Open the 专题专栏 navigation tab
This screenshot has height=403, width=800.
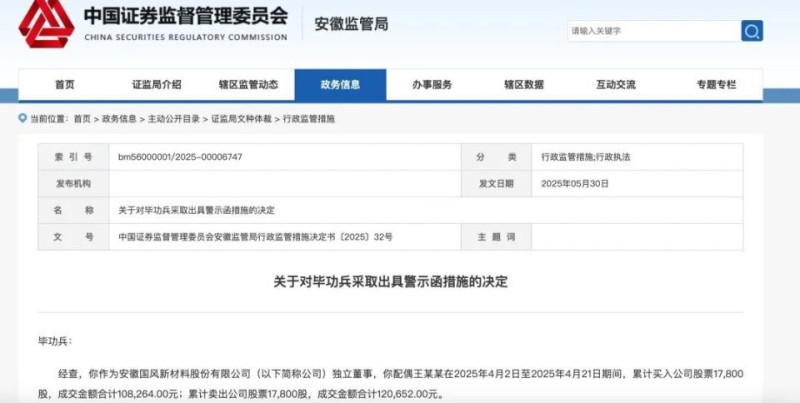pos(717,85)
